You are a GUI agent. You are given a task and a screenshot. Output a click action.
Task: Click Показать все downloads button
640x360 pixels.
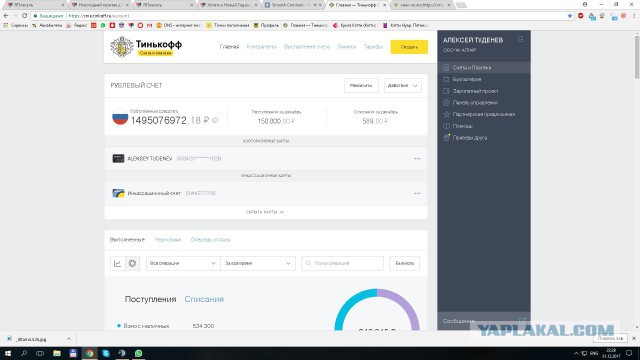click(610, 338)
